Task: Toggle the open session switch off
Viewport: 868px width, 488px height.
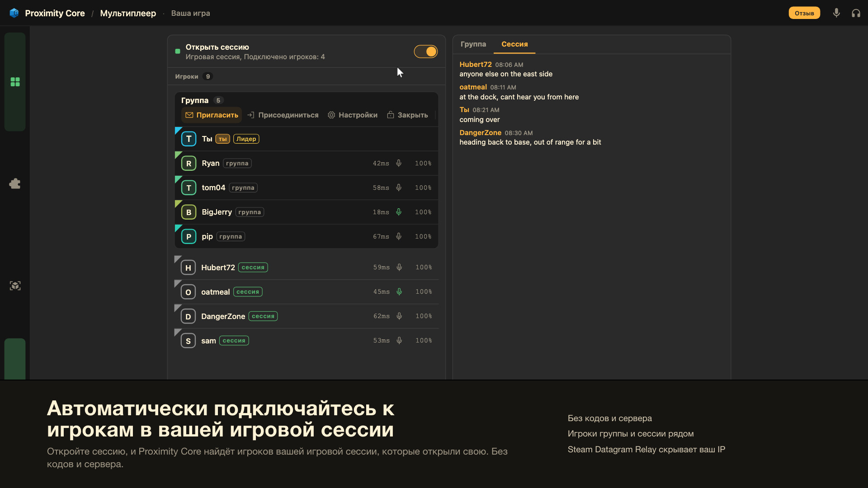Action: pos(425,52)
